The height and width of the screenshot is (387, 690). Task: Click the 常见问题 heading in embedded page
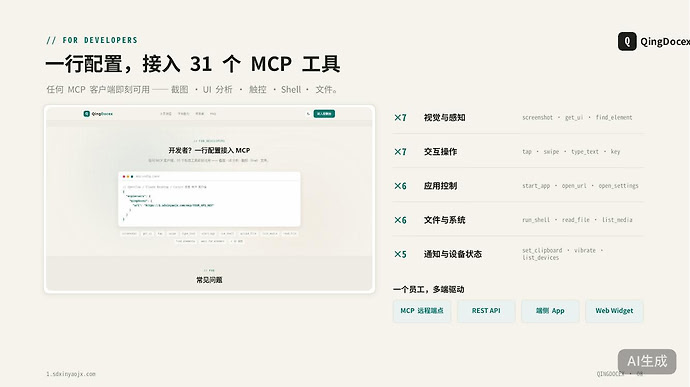click(209, 280)
